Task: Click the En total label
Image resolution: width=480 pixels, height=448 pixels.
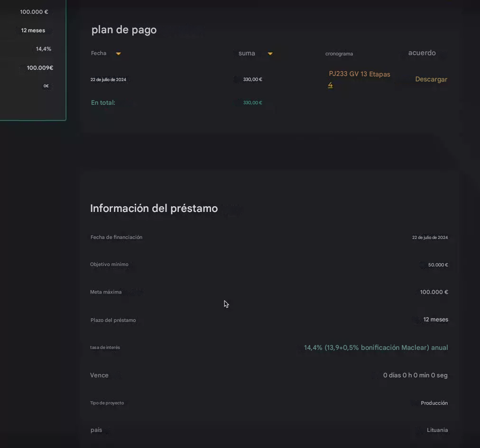Action: [x=103, y=102]
